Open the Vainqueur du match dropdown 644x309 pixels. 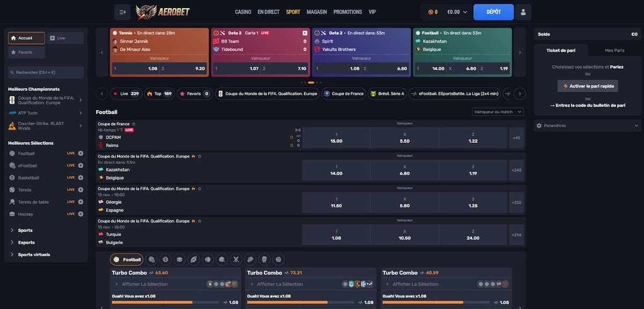[498, 112]
